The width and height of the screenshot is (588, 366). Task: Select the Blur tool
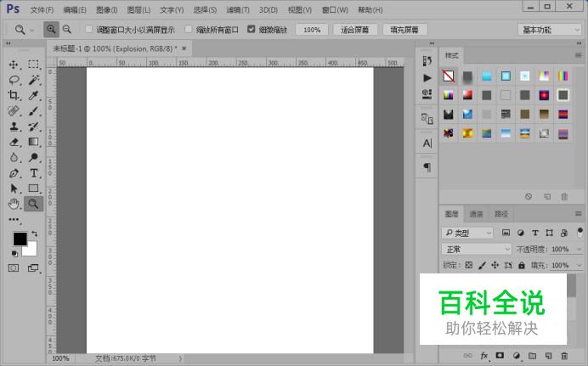click(14, 157)
